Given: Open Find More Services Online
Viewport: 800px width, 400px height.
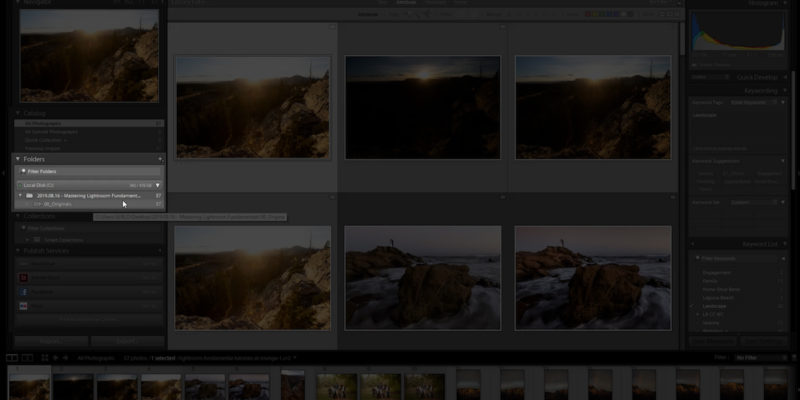Looking at the screenshot, I should (89, 319).
